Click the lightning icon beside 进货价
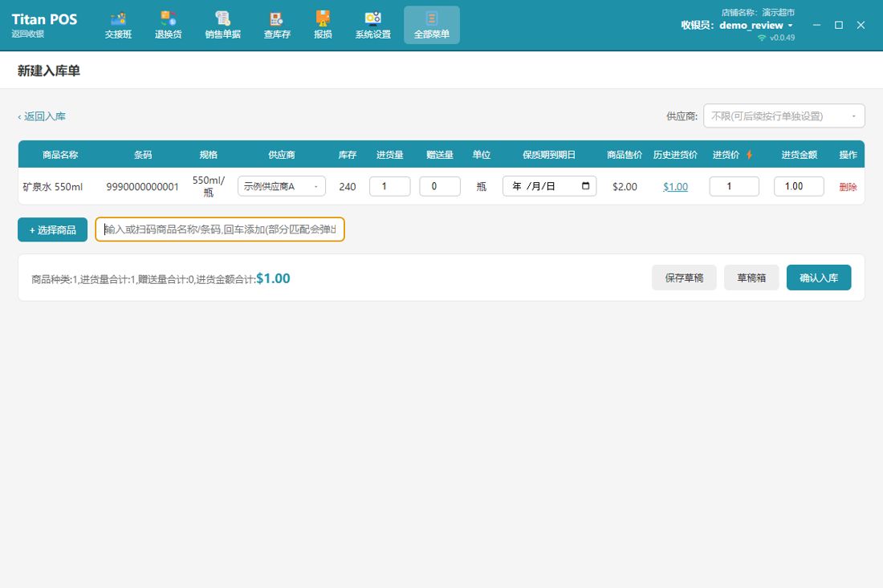The image size is (883, 588). point(749,155)
